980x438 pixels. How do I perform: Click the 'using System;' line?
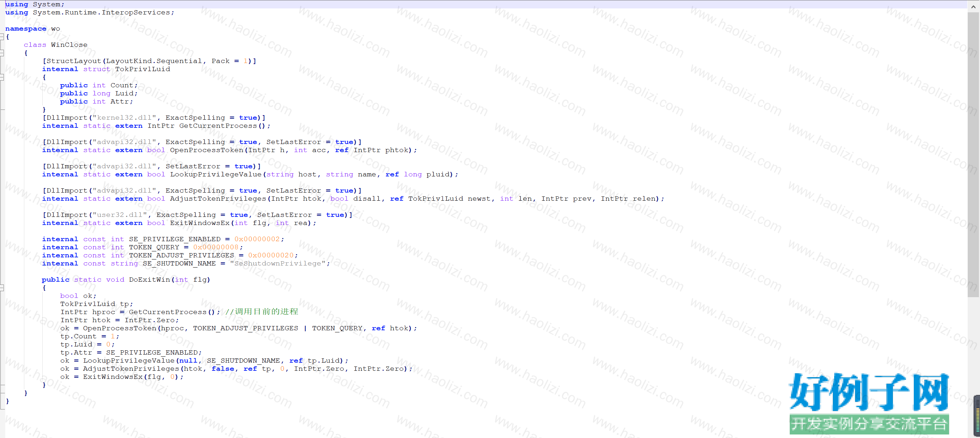coord(35,4)
